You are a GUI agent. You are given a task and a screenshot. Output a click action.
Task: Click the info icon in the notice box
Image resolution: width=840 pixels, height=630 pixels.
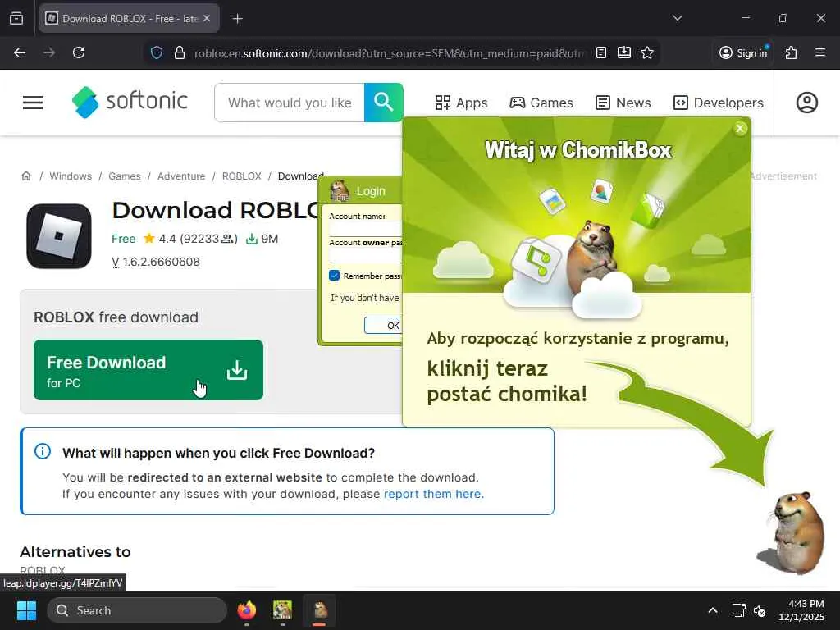(43, 452)
